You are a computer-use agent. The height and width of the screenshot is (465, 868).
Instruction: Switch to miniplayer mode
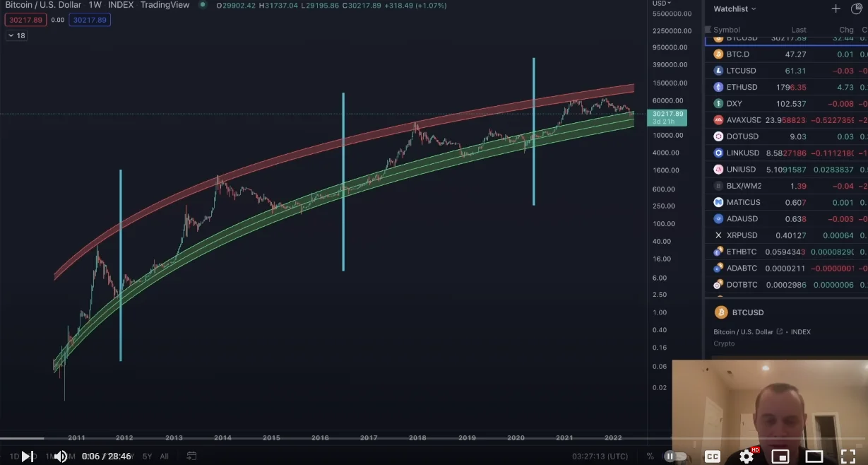click(780, 457)
